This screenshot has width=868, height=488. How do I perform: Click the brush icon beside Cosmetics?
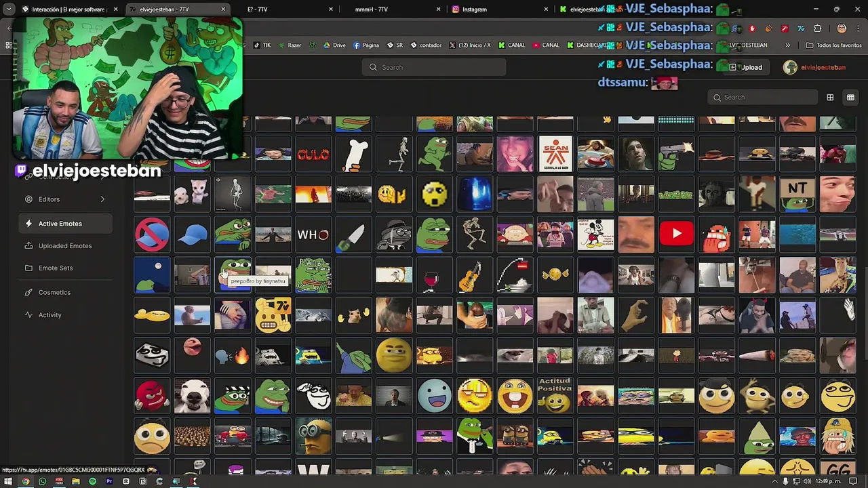coord(28,292)
